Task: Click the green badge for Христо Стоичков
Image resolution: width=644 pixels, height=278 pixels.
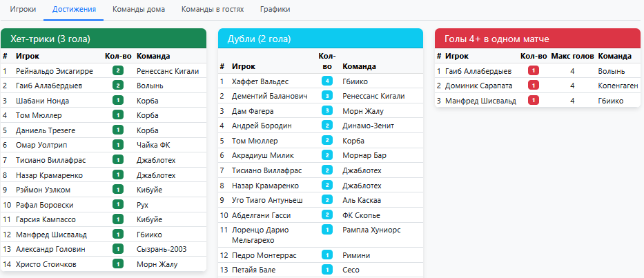Action: click(x=118, y=264)
